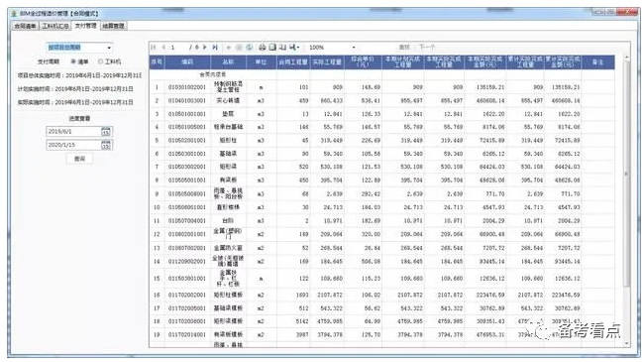Click the scrollbar up arrow
Screen dimensions: 644x362
click(x=627, y=58)
